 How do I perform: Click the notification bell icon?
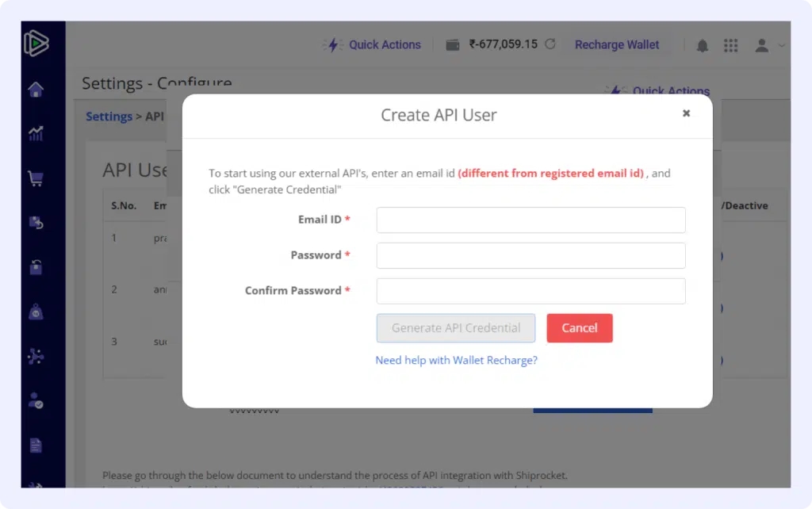702,45
